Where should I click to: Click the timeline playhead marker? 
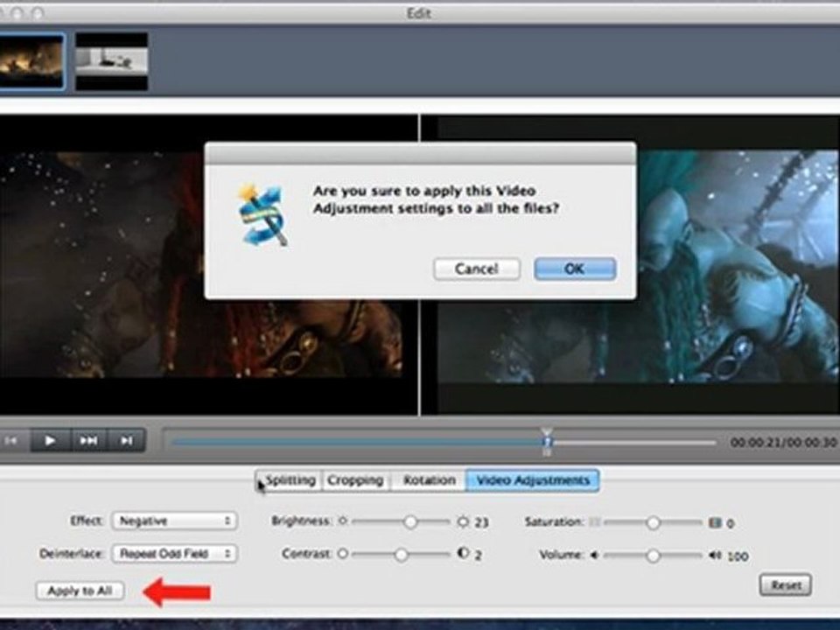point(546,442)
